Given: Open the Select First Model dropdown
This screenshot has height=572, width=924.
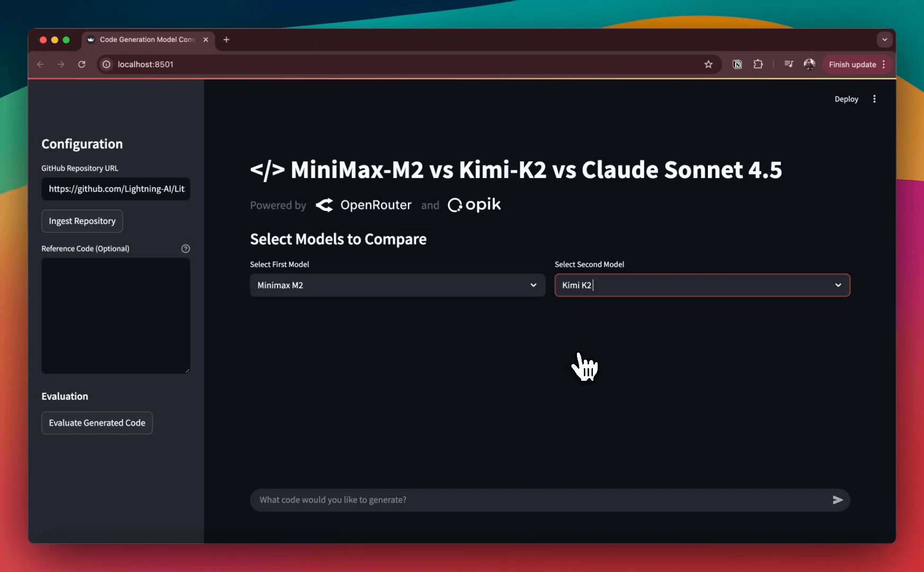Looking at the screenshot, I should [x=397, y=285].
